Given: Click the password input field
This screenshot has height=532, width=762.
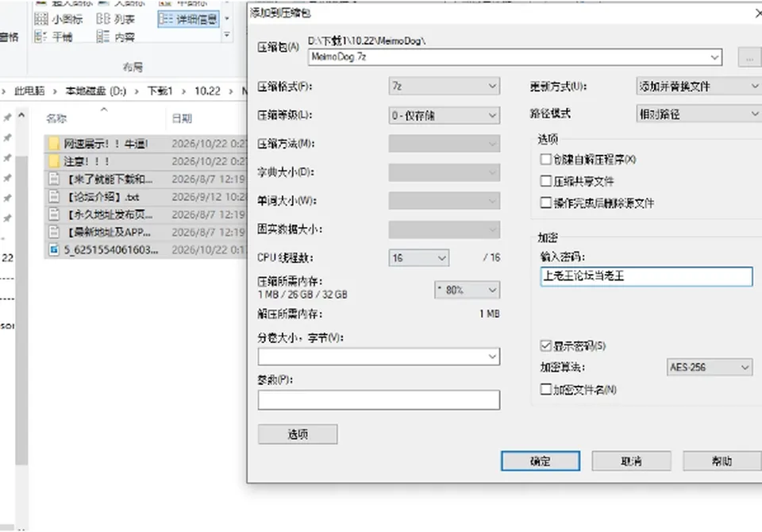Looking at the screenshot, I should click(x=646, y=276).
